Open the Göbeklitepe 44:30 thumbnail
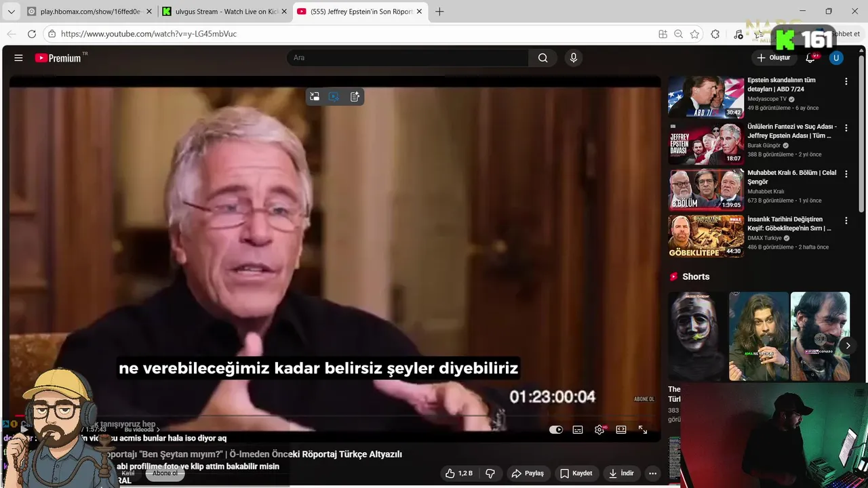868x488 pixels. click(706, 236)
